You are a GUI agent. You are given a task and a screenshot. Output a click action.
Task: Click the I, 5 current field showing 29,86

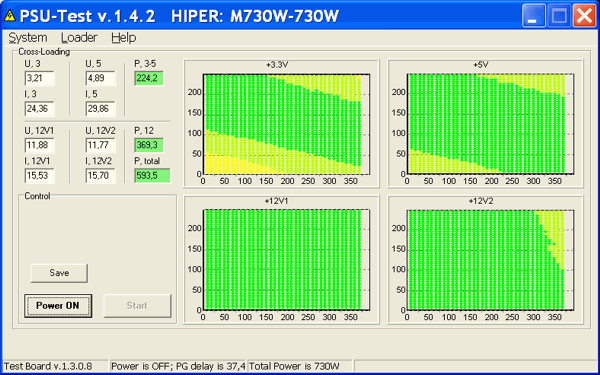pyautogui.click(x=100, y=109)
